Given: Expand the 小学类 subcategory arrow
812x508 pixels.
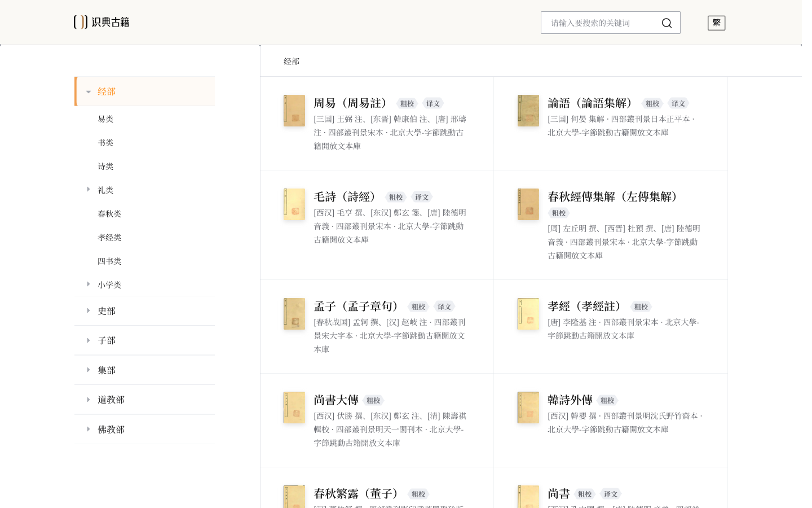Looking at the screenshot, I should (89, 284).
